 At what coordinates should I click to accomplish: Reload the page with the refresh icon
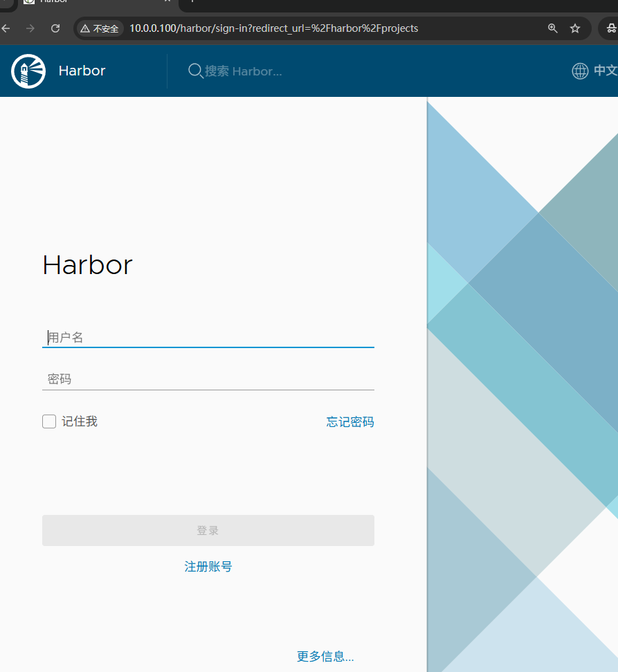point(55,28)
